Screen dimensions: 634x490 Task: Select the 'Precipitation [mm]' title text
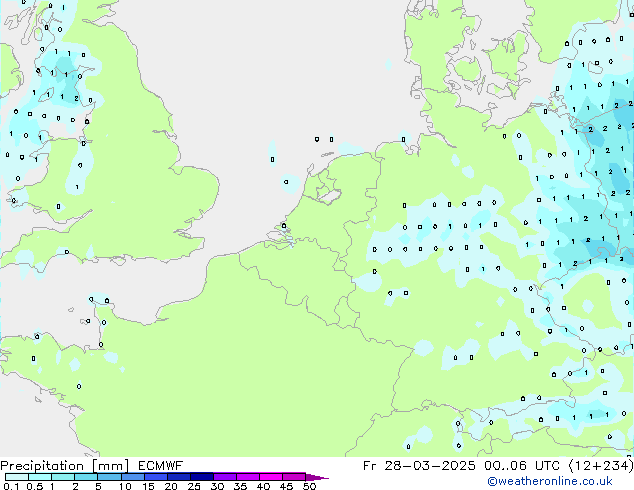click(64, 466)
